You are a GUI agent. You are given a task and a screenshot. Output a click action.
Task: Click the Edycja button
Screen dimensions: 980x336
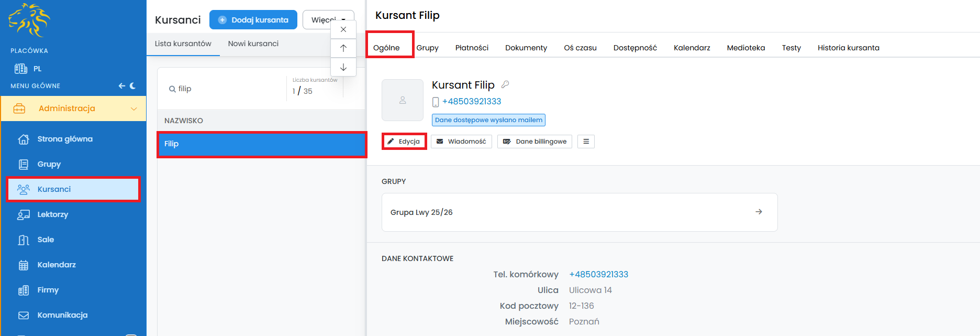pos(404,142)
